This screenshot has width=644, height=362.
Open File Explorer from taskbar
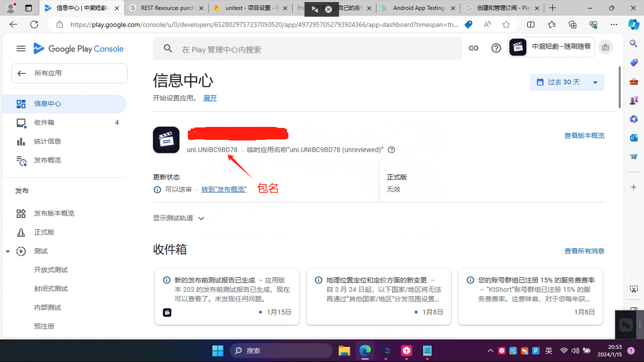(x=344, y=351)
